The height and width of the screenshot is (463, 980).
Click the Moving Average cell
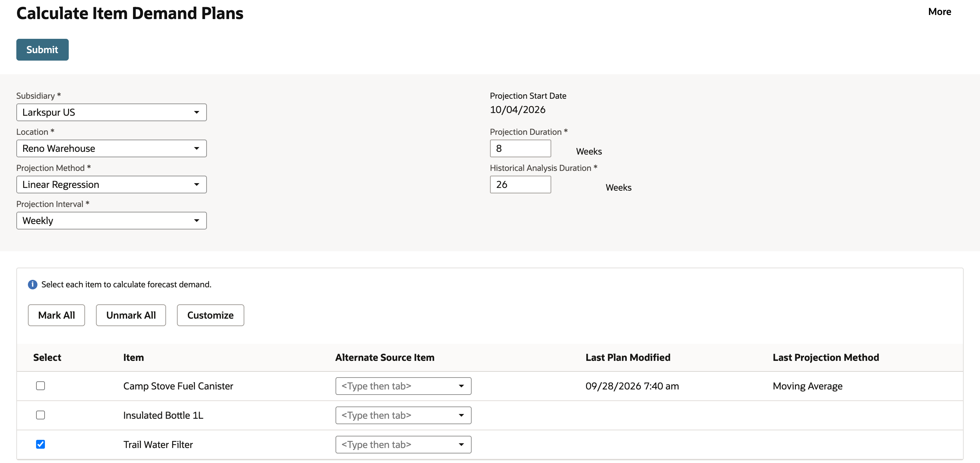point(807,386)
